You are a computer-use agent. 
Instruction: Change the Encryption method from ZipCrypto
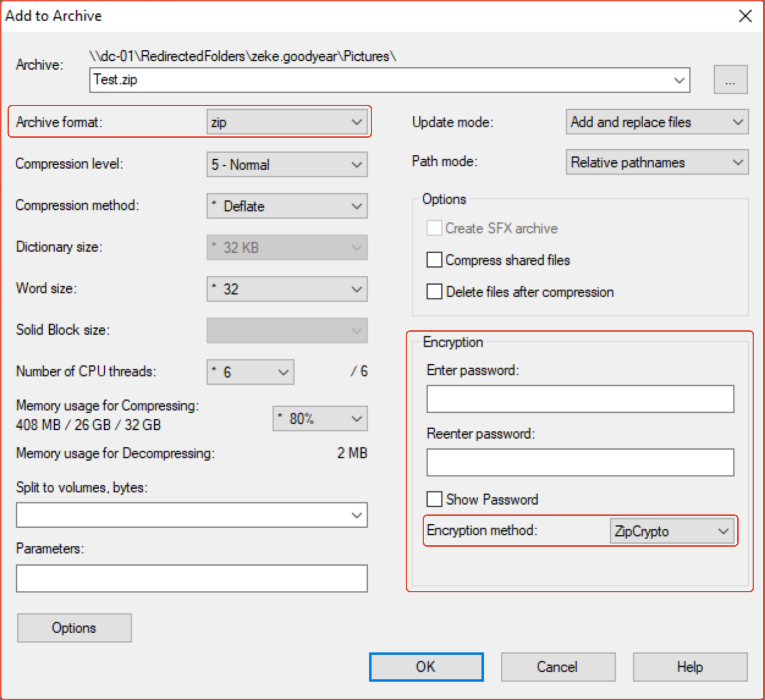672,531
